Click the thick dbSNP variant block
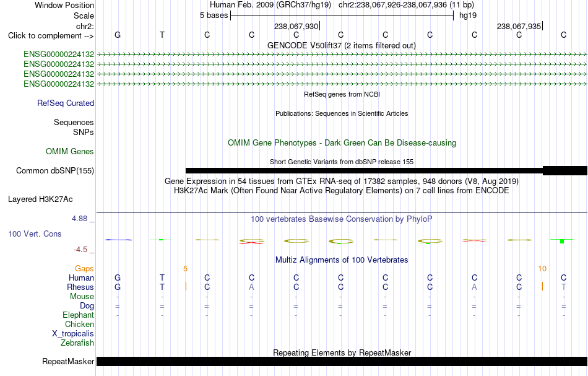This screenshot has width=588, height=376. point(565,171)
